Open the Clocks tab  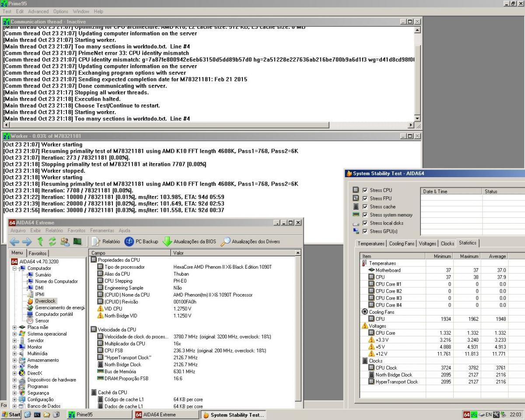coord(447,244)
